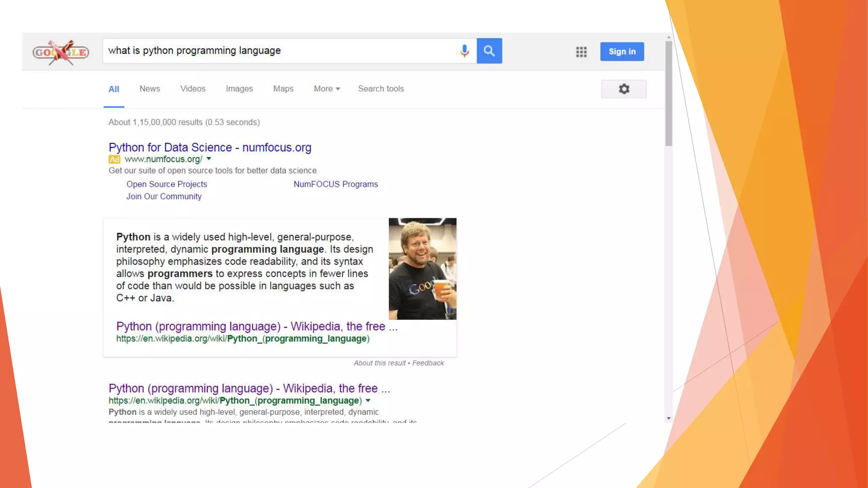Click the NumFOCUS Programs sitelink
Viewport: 868px width, 488px height.
[x=336, y=184]
